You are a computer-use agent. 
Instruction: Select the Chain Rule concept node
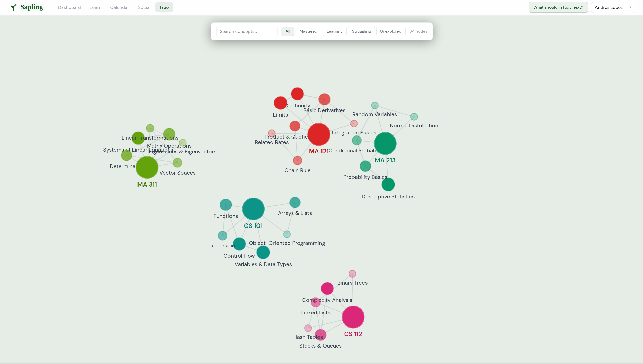pos(297,160)
